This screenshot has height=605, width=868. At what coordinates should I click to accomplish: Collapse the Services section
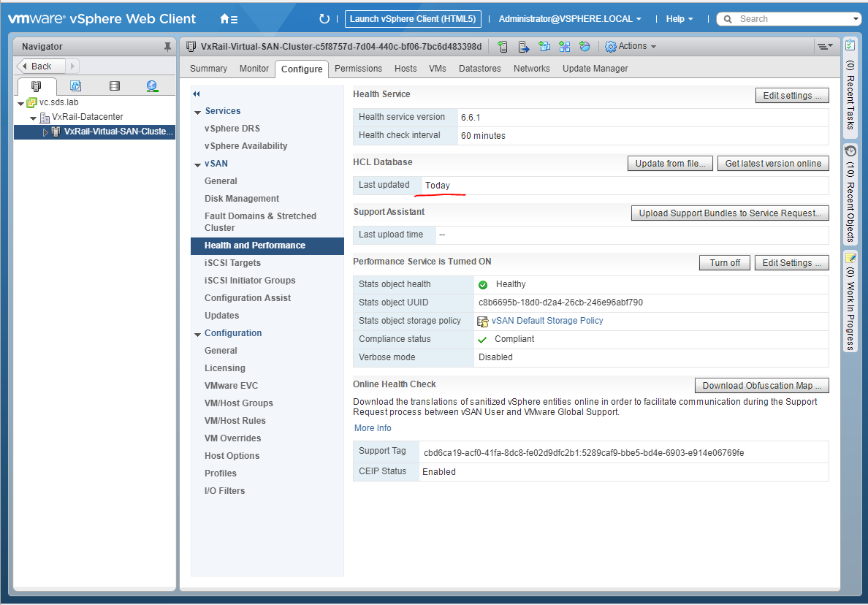tap(197, 113)
